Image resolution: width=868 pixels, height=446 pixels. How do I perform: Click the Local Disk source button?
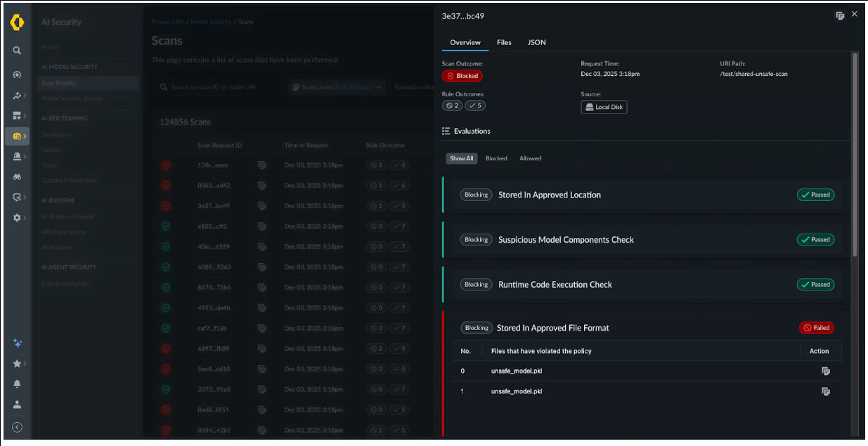(604, 107)
